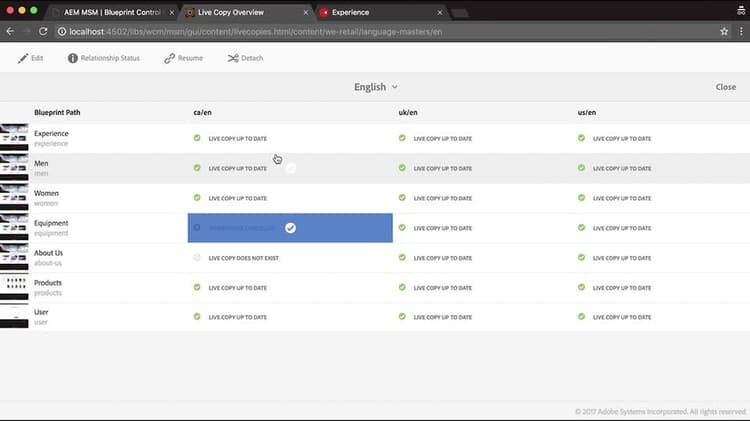750x421 pixels.
Task: Click the Products row title
Action: (48, 283)
